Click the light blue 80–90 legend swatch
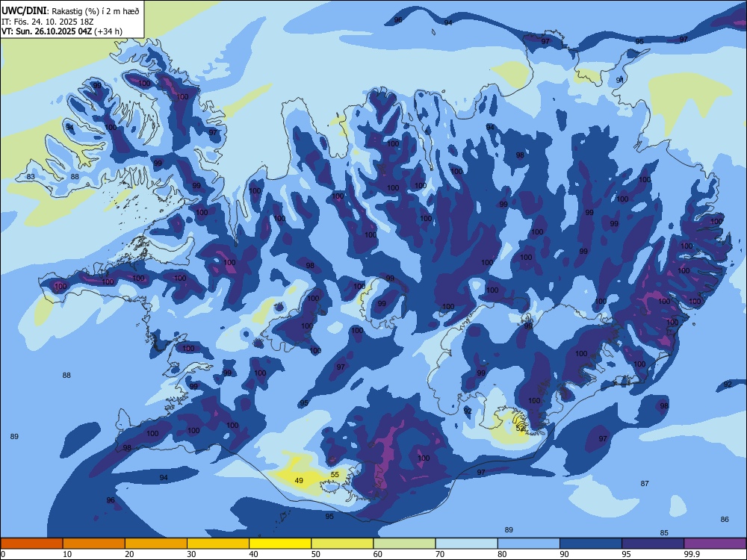This screenshot has height=560, width=747. click(x=528, y=544)
